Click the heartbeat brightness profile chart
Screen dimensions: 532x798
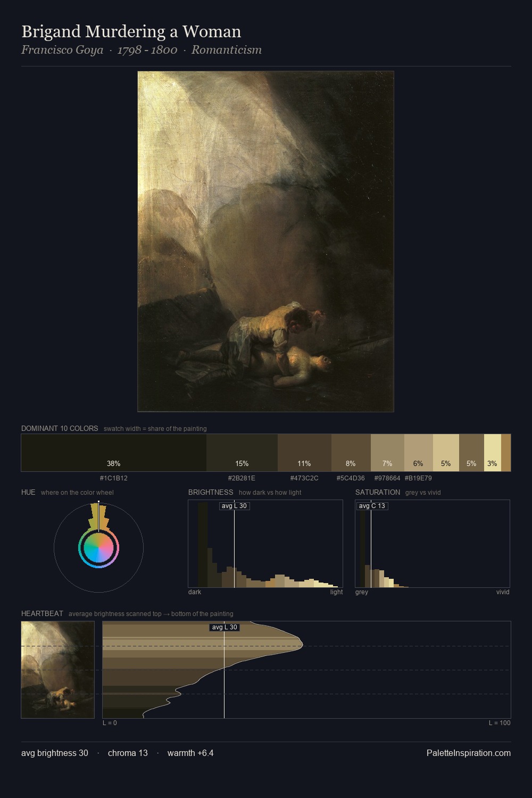[x=306, y=670]
